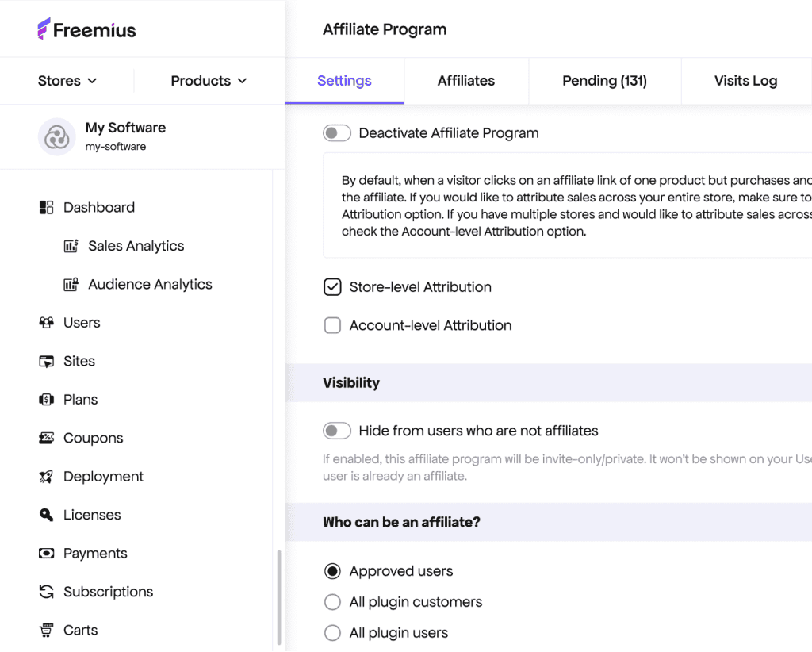Viewport: 812px width, 652px height.
Task: Uncheck the Store-level Attribution checkbox
Action: click(x=332, y=287)
